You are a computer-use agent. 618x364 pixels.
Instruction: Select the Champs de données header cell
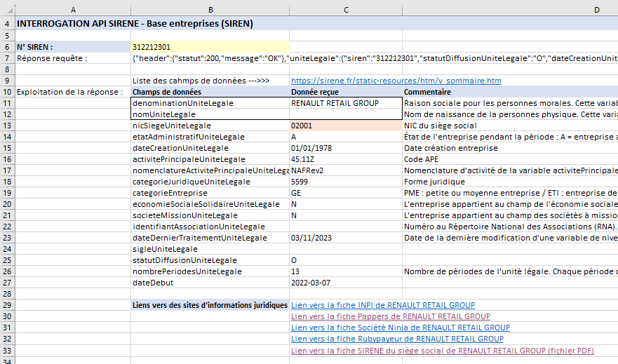pyautogui.click(x=210, y=92)
